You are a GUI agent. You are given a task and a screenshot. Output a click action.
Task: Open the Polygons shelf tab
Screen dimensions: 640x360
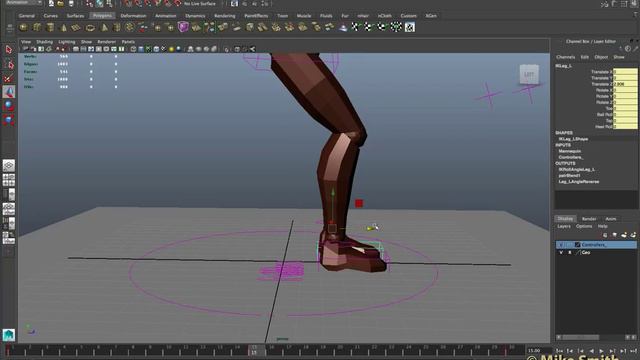pyautogui.click(x=102, y=16)
